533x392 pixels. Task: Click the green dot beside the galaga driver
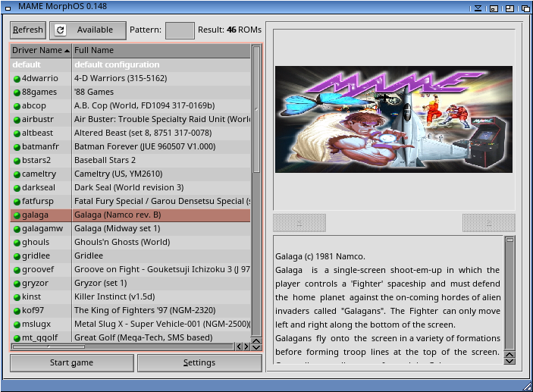(17, 215)
